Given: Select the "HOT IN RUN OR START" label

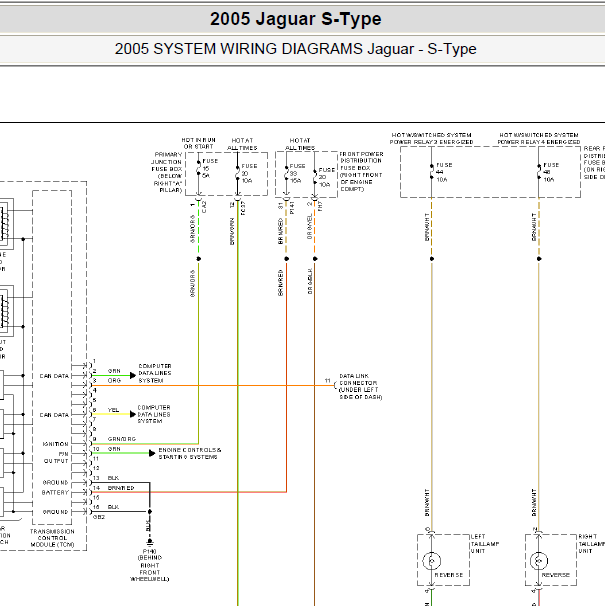Looking at the screenshot, I should click(198, 143).
